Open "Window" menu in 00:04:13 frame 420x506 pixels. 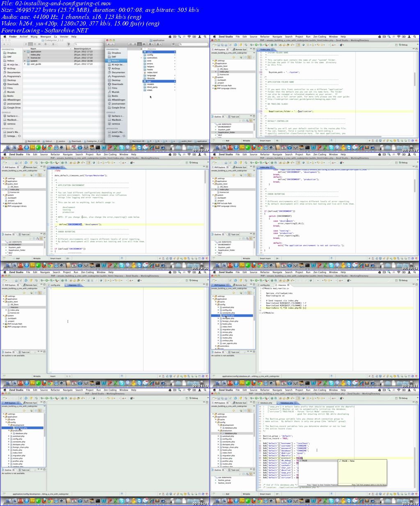click(x=101, y=272)
